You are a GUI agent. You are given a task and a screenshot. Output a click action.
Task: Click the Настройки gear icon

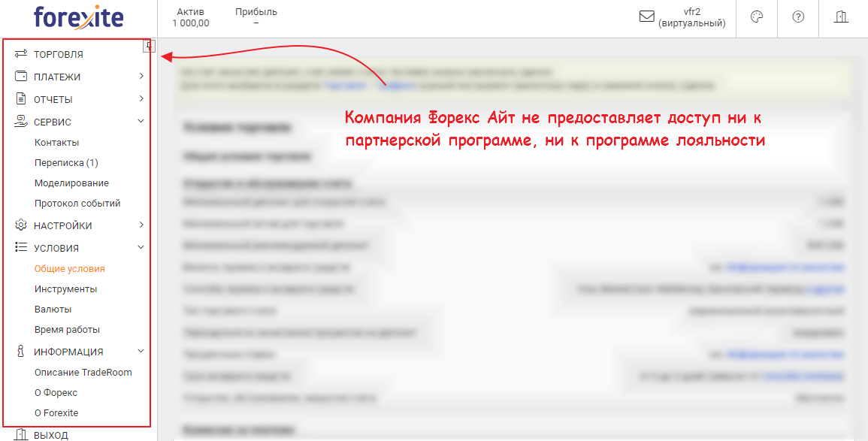[x=21, y=225]
